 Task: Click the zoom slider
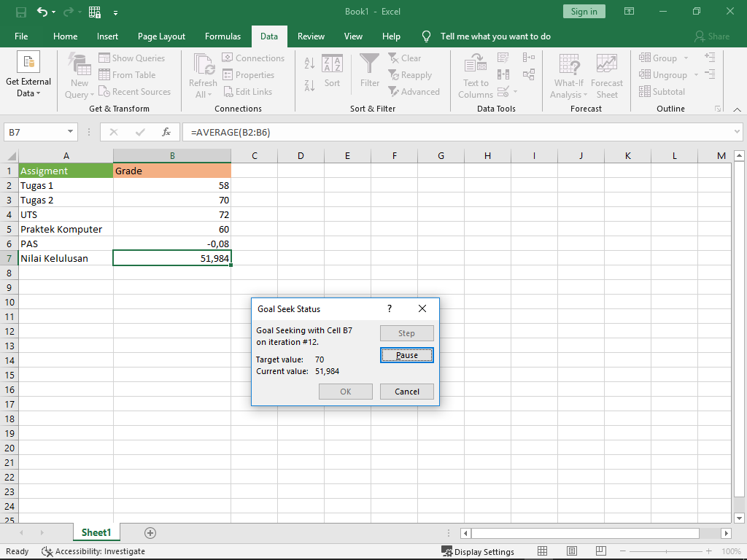[666, 551]
